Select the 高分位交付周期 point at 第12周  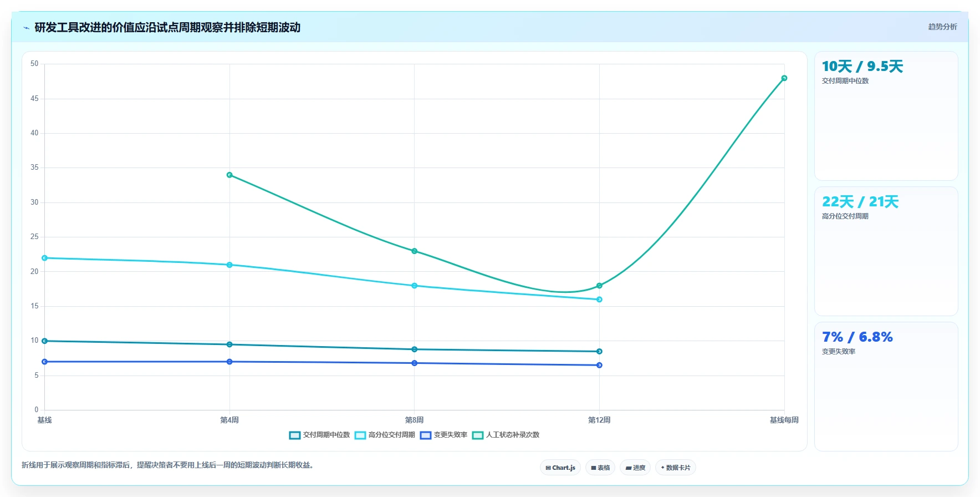pos(599,300)
